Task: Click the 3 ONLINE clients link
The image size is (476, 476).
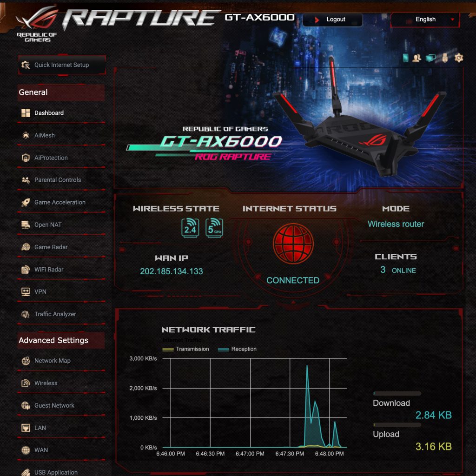Action: tap(398, 270)
